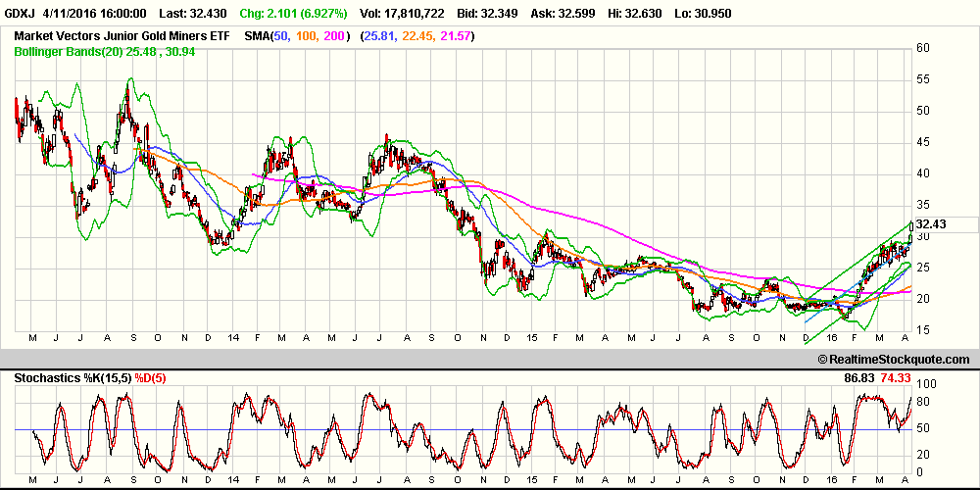Click the 15 year marker on price chart axis
This screenshot has width=980, height=490.
531,336
